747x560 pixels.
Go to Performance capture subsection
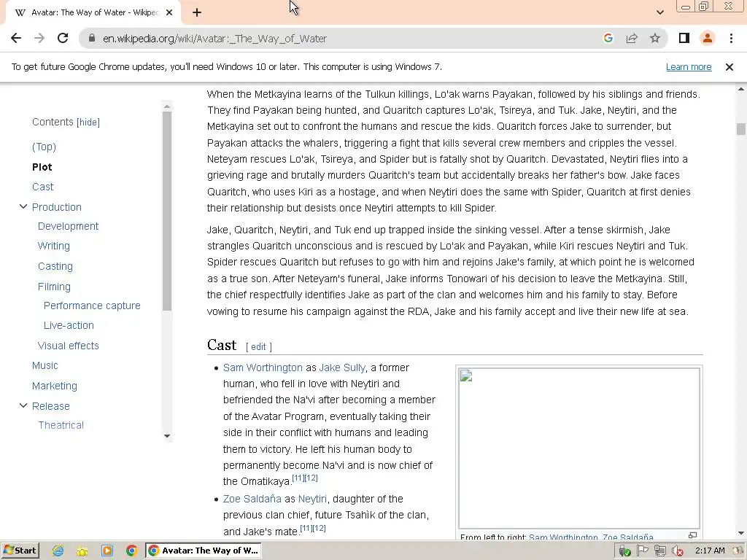[92, 306]
